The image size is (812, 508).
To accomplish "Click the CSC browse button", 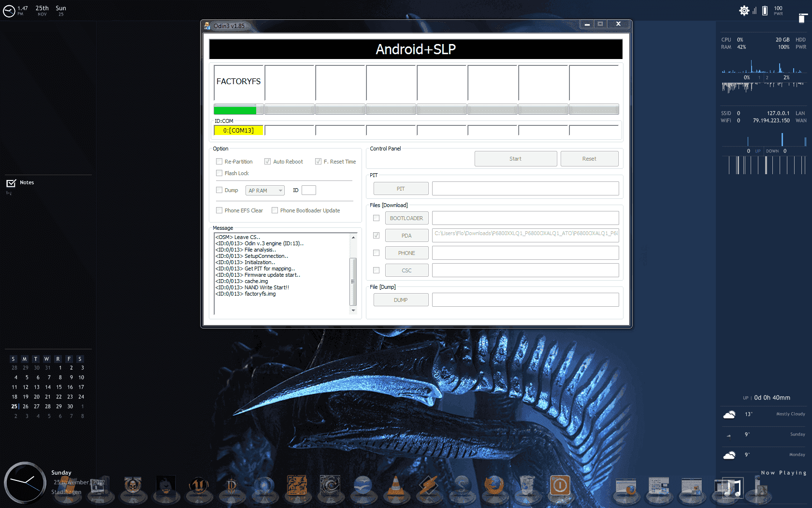I will tap(406, 270).
